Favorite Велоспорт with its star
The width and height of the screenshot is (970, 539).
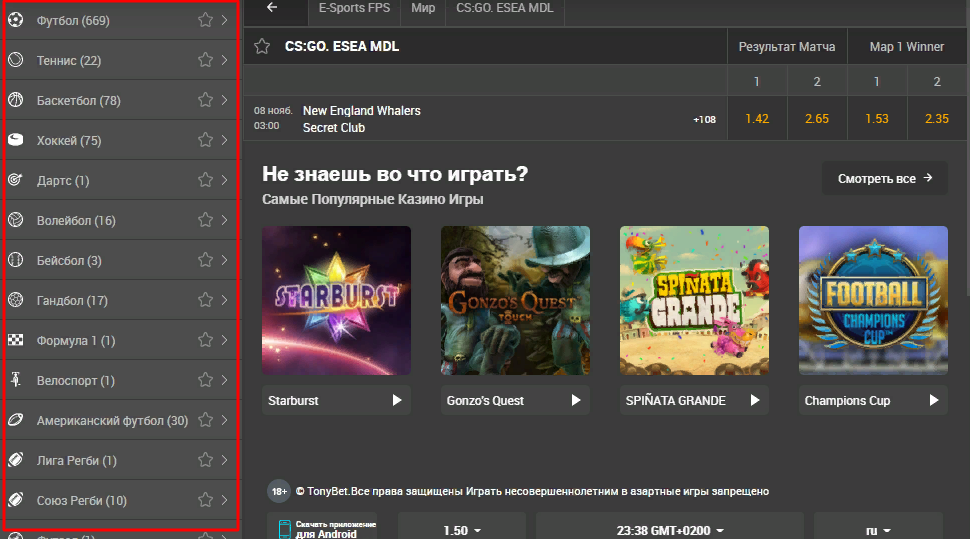coord(205,380)
